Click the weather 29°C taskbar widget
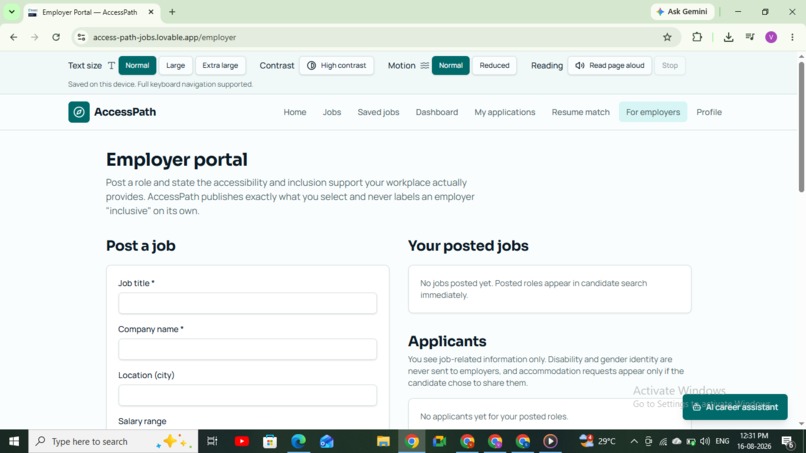 click(597, 441)
